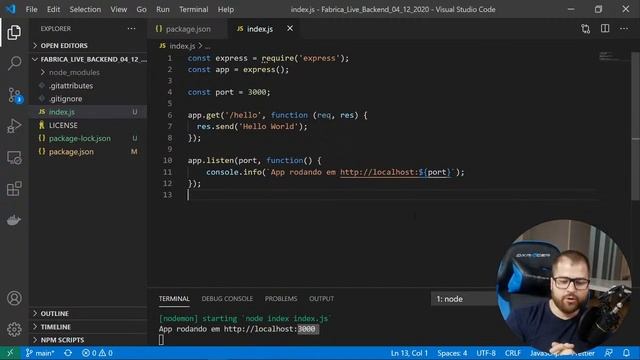Open errors and warnings count
This screenshot has height=360, width=640.
pyautogui.click(x=97, y=353)
